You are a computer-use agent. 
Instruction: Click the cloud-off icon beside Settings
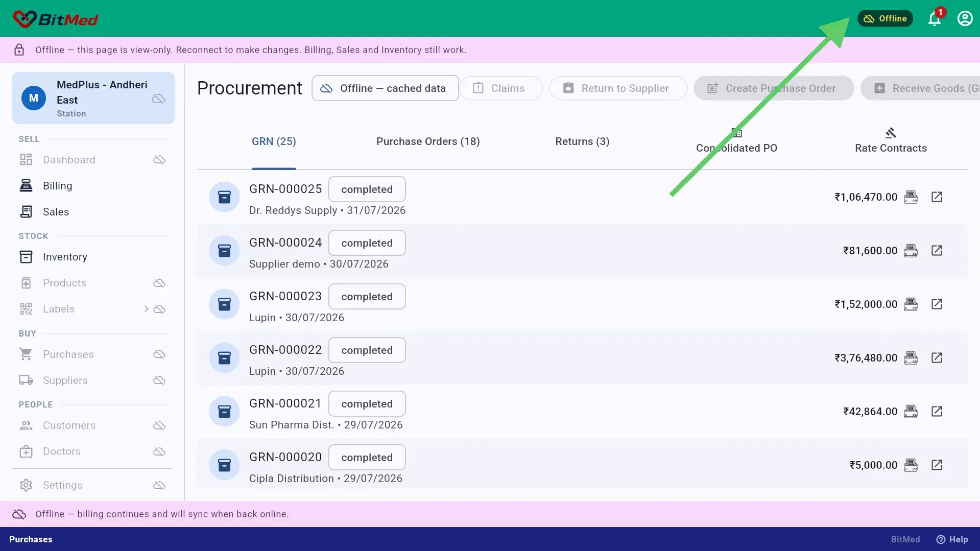[159, 485]
